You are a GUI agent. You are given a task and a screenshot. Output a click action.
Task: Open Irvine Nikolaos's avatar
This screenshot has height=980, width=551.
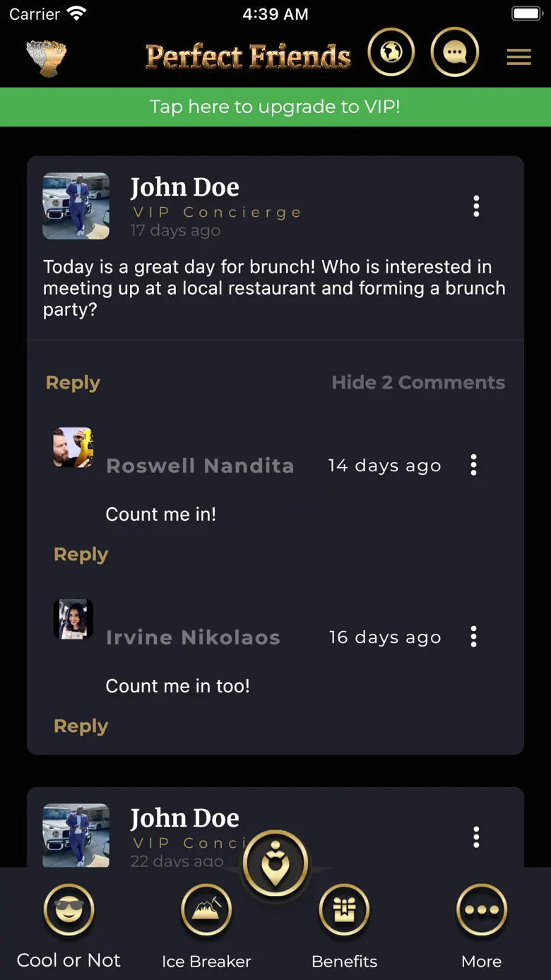73,619
